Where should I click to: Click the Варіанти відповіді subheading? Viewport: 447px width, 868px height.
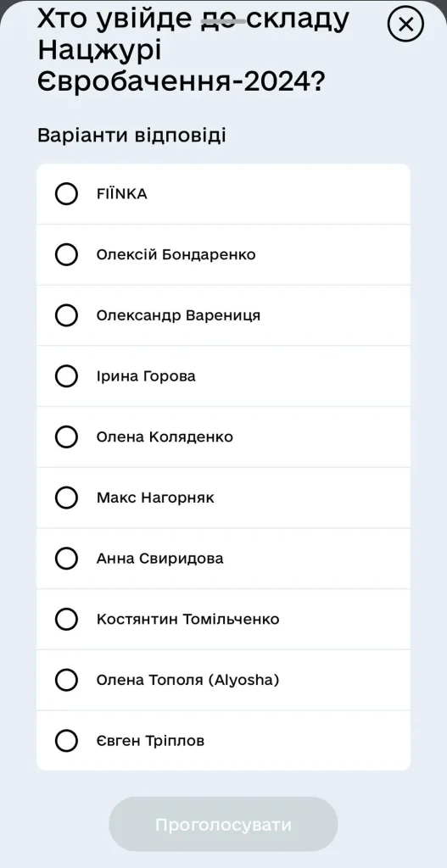131,136
